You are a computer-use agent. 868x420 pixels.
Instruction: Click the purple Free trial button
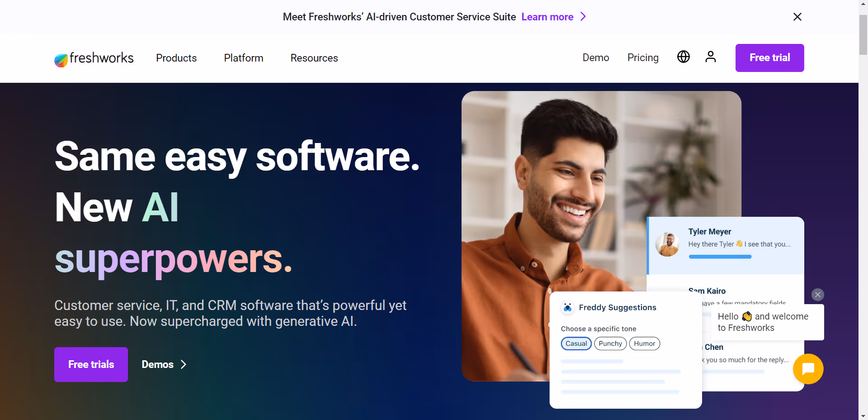pyautogui.click(x=769, y=58)
